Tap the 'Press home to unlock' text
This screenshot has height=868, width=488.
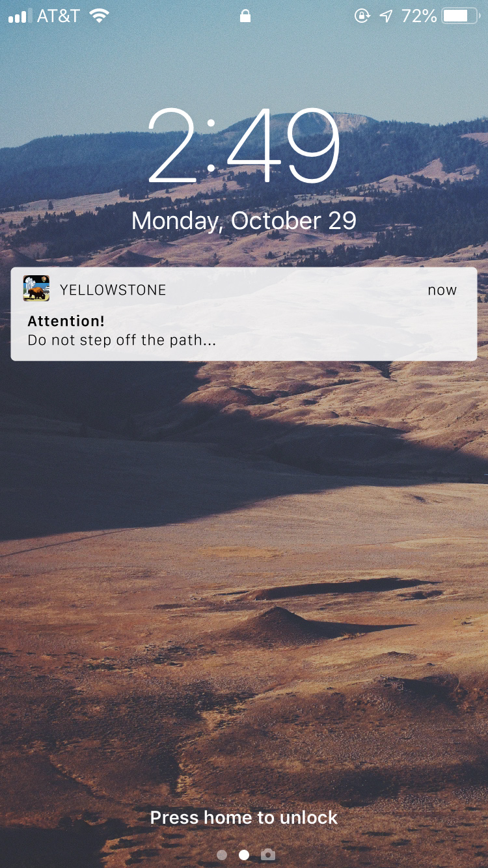[x=244, y=817]
